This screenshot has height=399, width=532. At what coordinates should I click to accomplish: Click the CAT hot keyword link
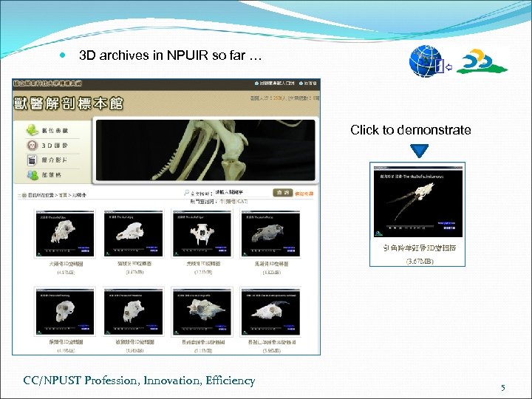242,201
